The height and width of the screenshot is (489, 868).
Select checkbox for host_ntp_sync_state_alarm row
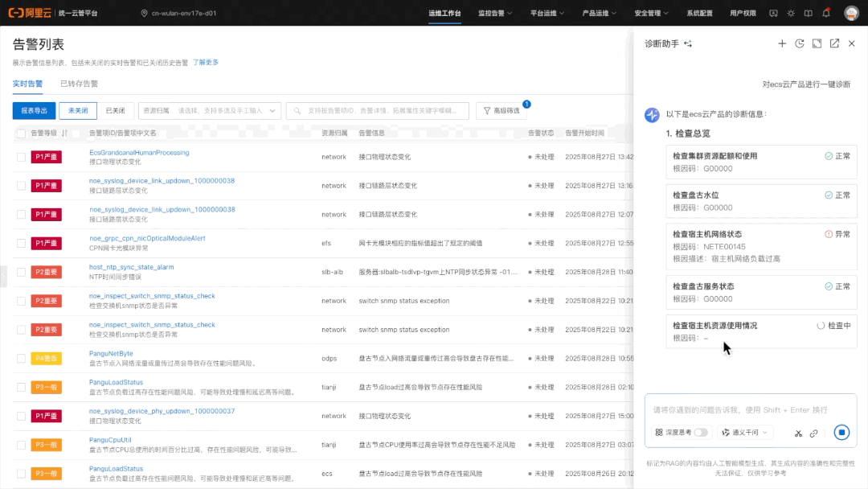point(21,272)
